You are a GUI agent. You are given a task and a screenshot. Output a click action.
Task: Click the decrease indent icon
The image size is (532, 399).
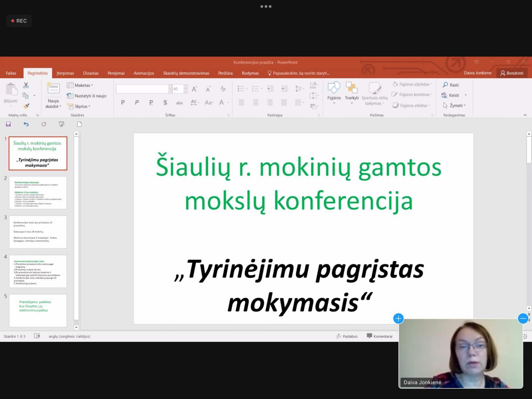[270, 88]
